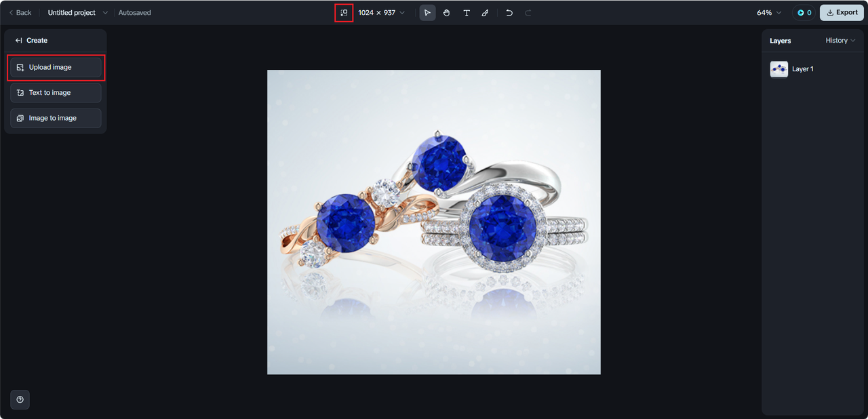Click the resize canvas icon
This screenshot has width=868, height=419.
point(344,13)
